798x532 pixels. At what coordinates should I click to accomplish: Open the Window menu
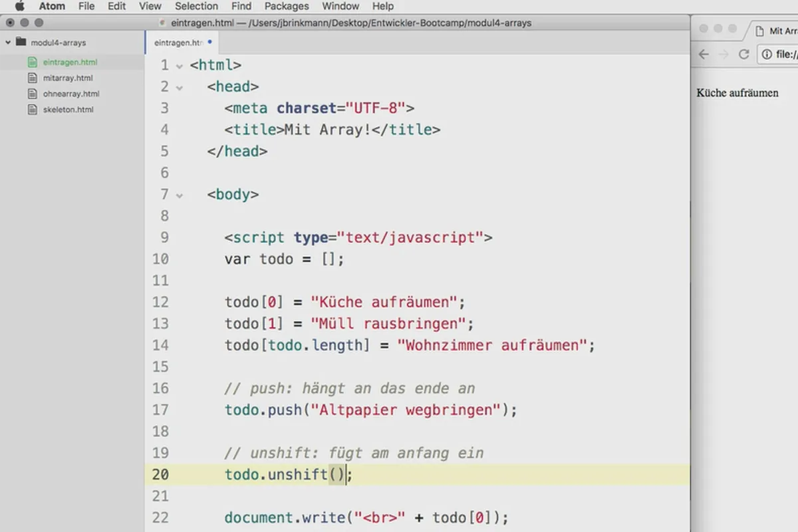pyautogui.click(x=340, y=6)
